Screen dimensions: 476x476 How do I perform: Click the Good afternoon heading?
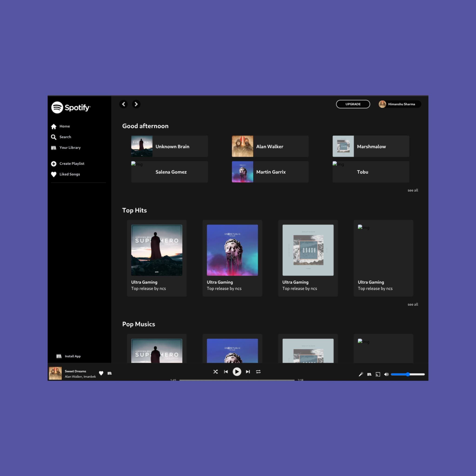point(145,126)
